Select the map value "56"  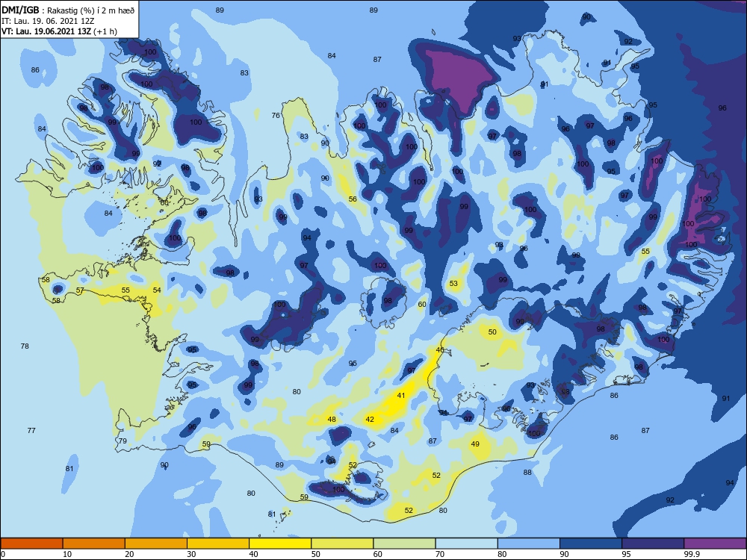[353, 199]
